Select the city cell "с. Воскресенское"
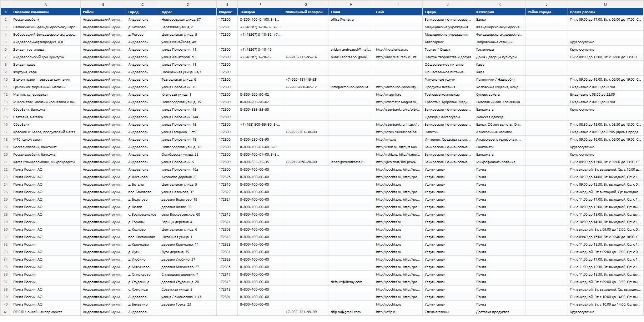This screenshot has height=322, width=644. click(142, 214)
